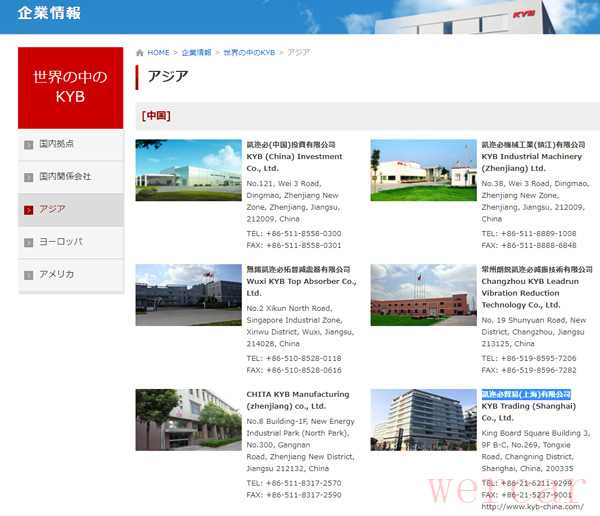Open the KYB Trading (Shanghai) building photo
The image size is (600, 516).
423,420
